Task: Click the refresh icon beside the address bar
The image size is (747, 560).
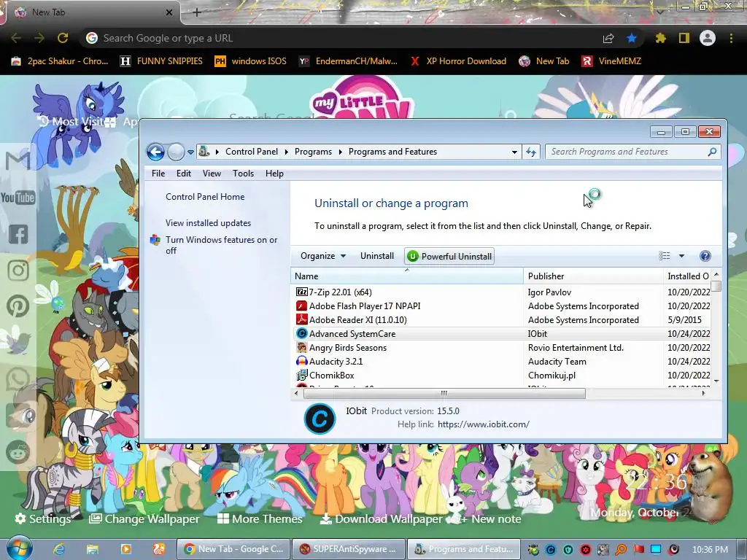Action: point(531,152)
